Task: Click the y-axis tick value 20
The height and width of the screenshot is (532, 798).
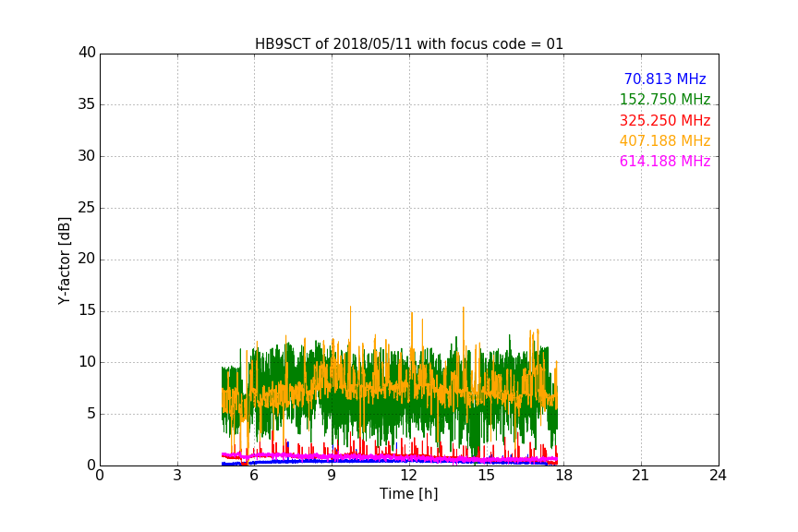Action: tap(87, 259)
